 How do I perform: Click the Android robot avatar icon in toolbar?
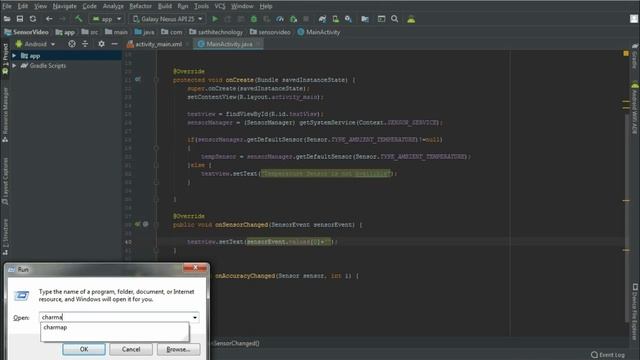coord(411,19)
